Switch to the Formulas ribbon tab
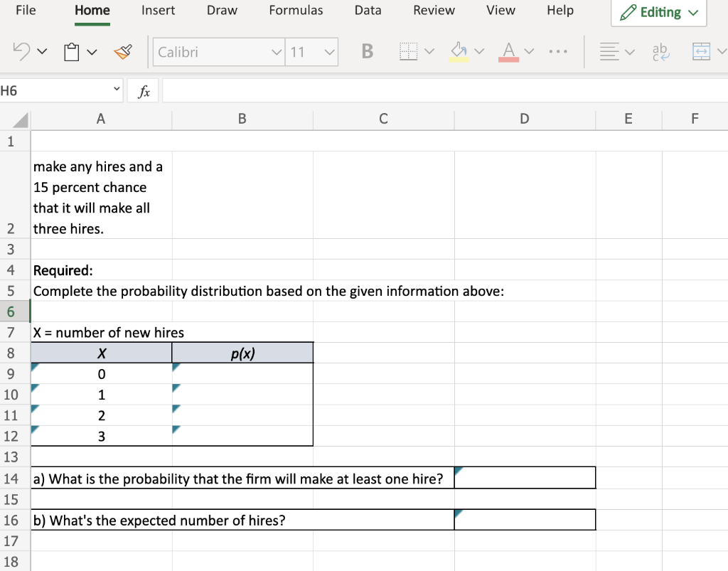728x571 pixels. tap(296, 10)
